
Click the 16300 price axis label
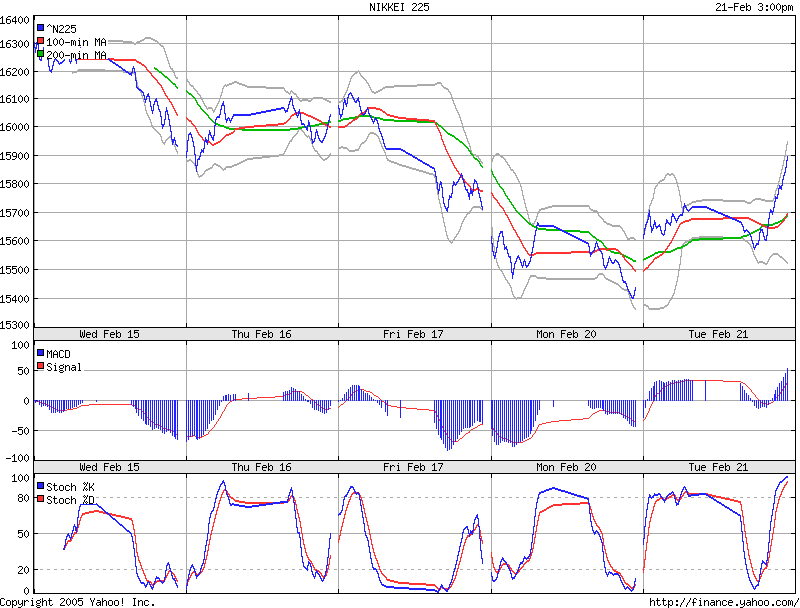[15, 44]
